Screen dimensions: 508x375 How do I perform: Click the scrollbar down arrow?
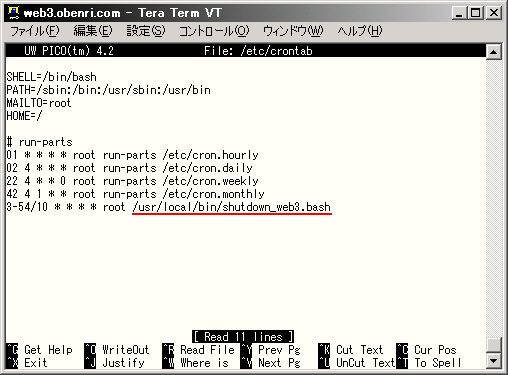point(493,360)
